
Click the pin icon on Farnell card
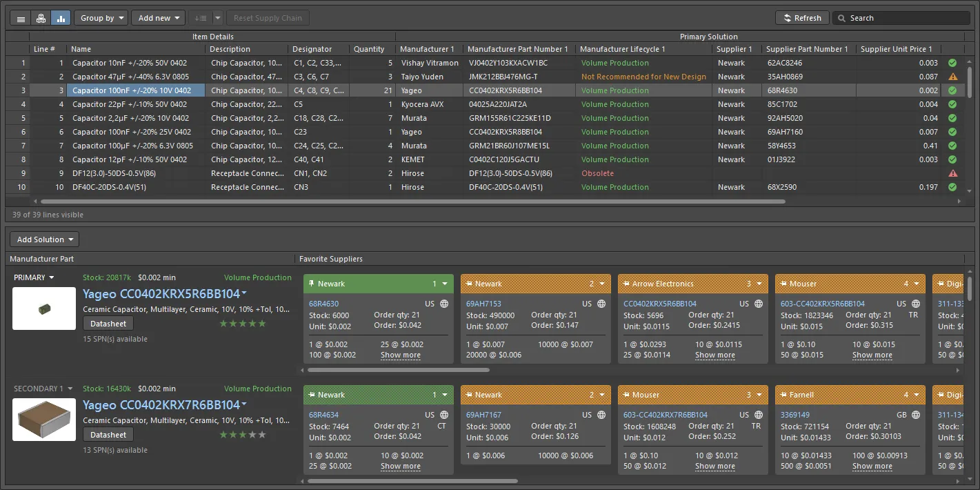(x=783, y=395)
